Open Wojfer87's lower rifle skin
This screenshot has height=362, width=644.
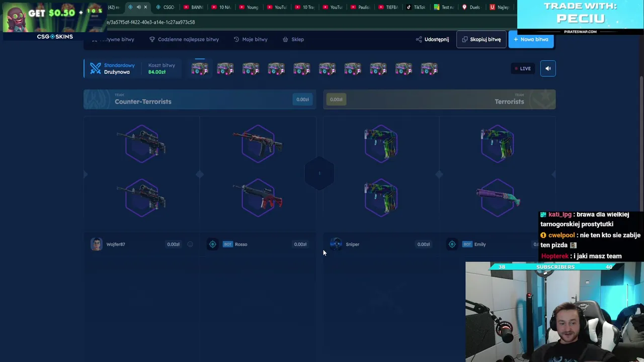(141, 198)
